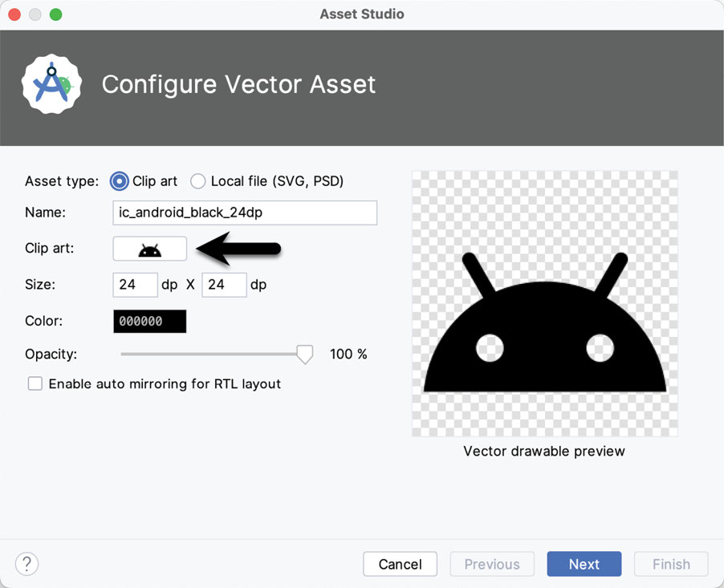
Task: Click the Name field ic_android_black_24dp
Action: click(x=245, y=213)
